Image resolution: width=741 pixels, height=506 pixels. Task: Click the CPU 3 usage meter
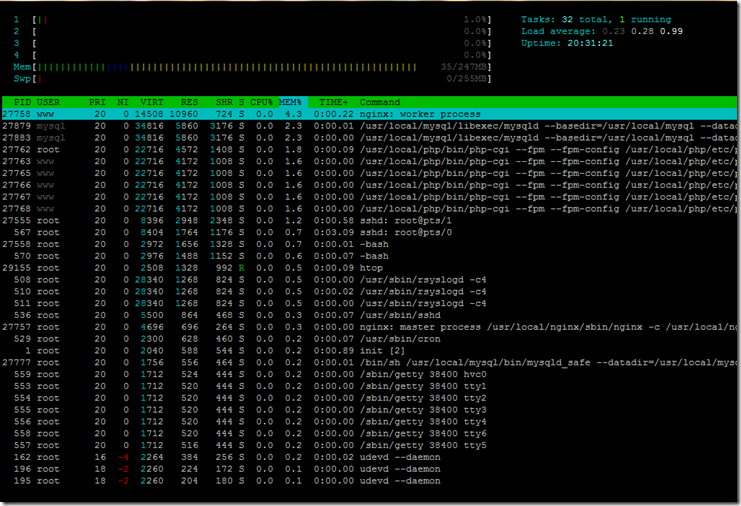[252, 43]
